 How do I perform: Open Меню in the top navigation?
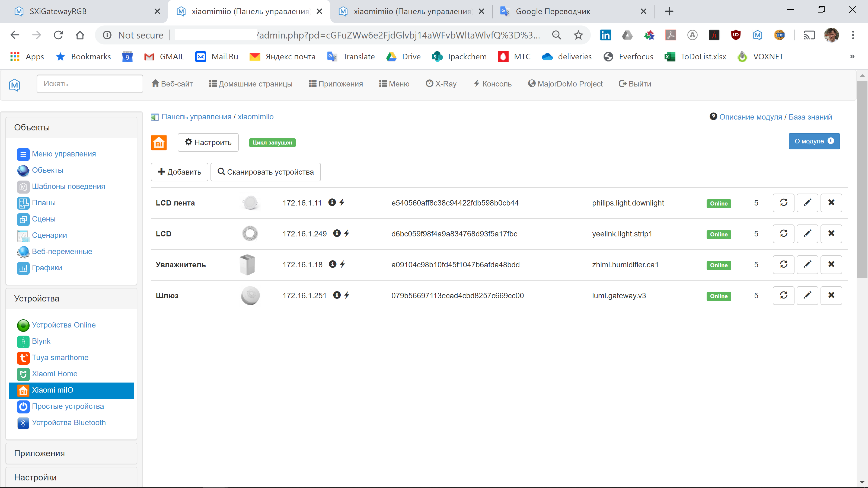pyautogui.click(x=394, y=84)
